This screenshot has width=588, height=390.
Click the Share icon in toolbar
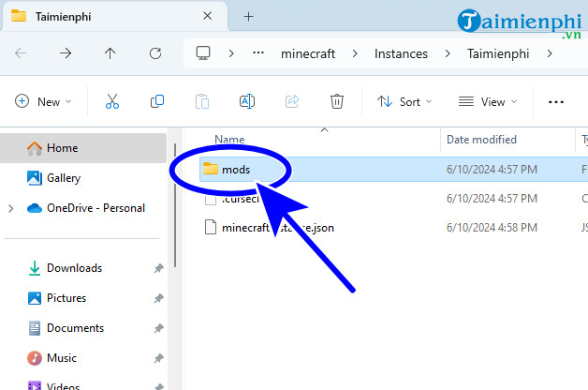pyautogui.click(x=292, y=101)
